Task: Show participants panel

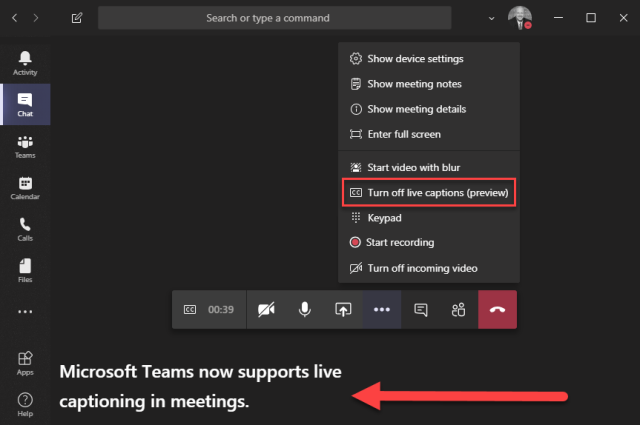Action: tap(459, 309)
